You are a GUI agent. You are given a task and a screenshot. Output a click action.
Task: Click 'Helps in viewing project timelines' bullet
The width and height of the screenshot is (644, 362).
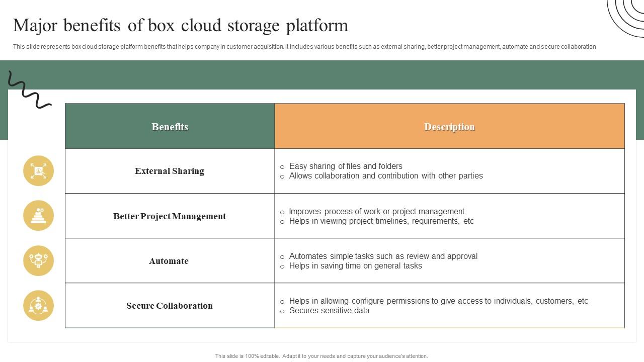click(x=381, y=221)
